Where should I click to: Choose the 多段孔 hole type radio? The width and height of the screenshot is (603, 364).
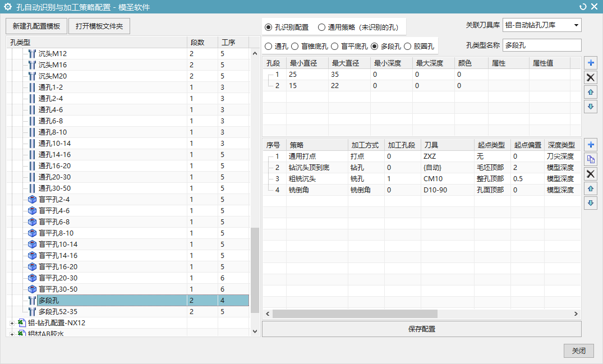[x=375, y=46]
